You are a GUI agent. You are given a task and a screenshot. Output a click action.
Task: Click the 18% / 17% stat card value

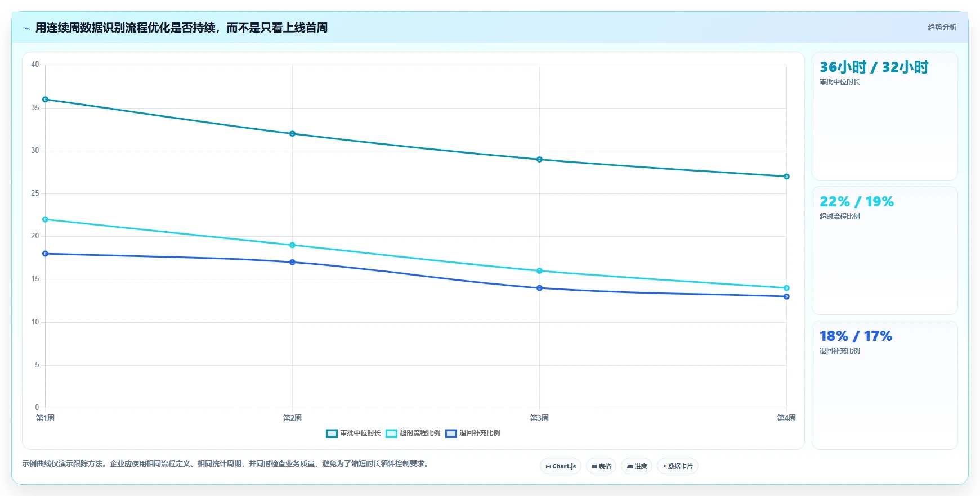856,336
